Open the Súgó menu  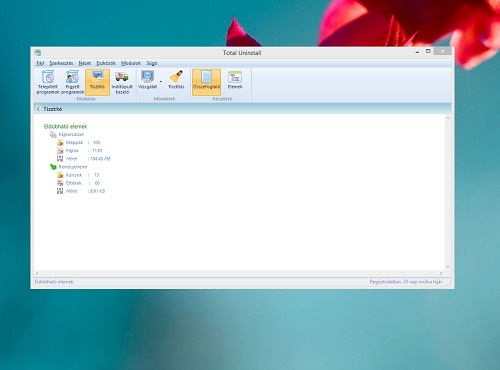[x=152, y=63]
